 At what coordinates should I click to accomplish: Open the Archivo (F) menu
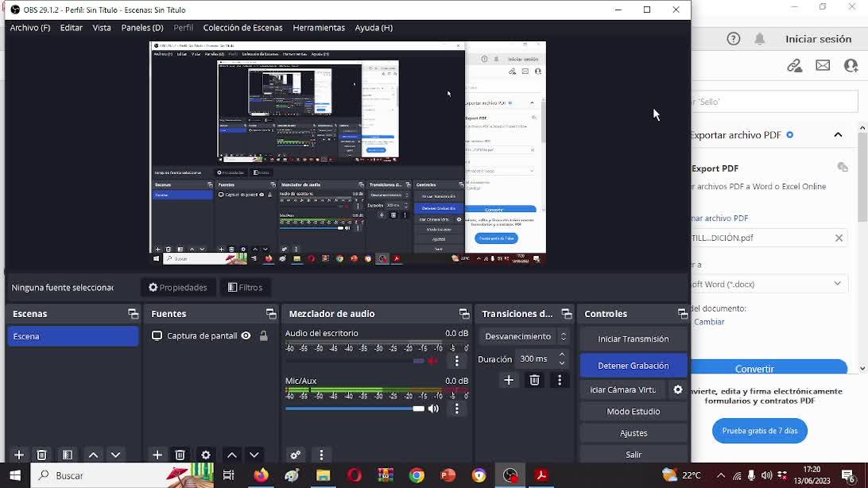[29, 28]
